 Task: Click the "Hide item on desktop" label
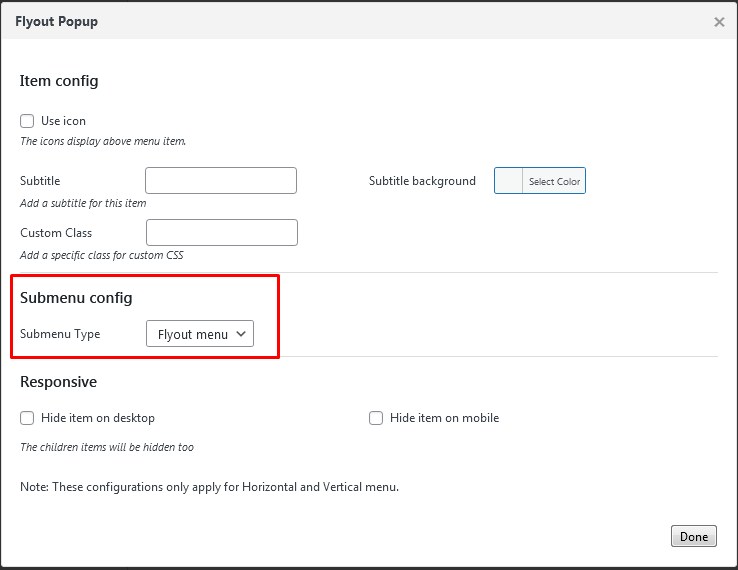click(x=98, y=418)
